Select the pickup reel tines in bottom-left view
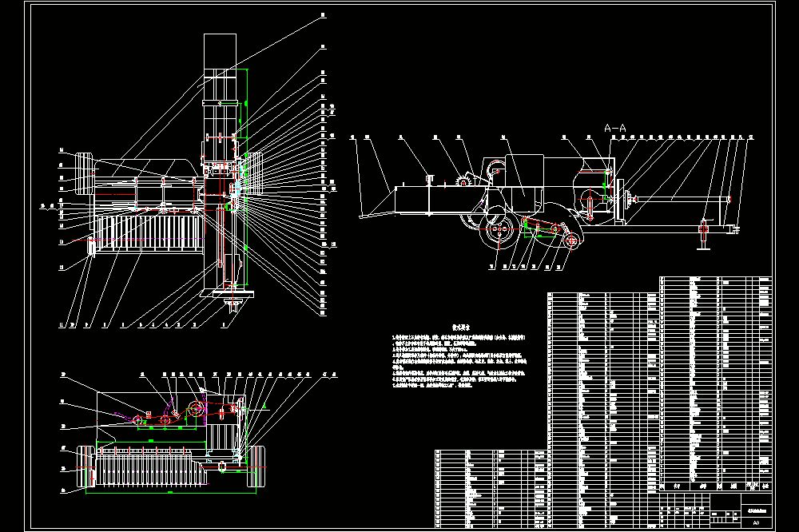The height and width of the screenshot is (532, 799). point(151,466)
